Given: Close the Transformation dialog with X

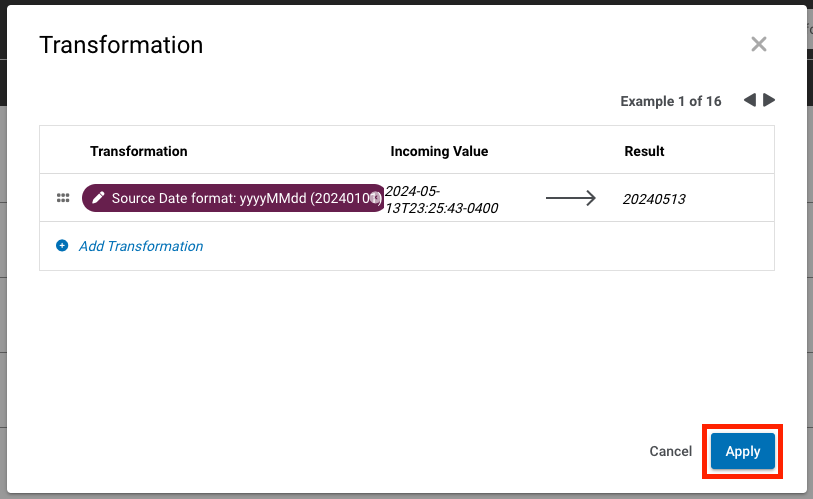Looking at the screenshot, I should click(x=759, y=44).
